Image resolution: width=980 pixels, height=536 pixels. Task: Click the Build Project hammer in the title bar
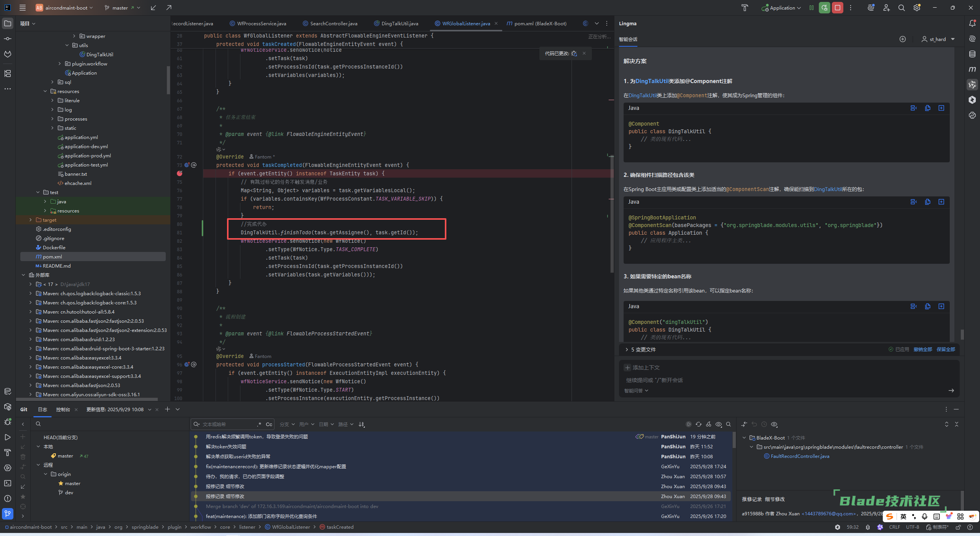tap(745, 8)
